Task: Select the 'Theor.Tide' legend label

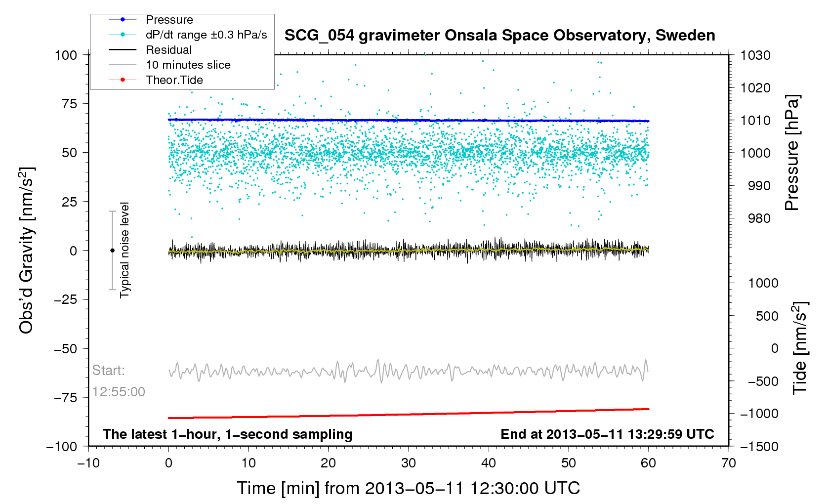Action: click(174, 80)
